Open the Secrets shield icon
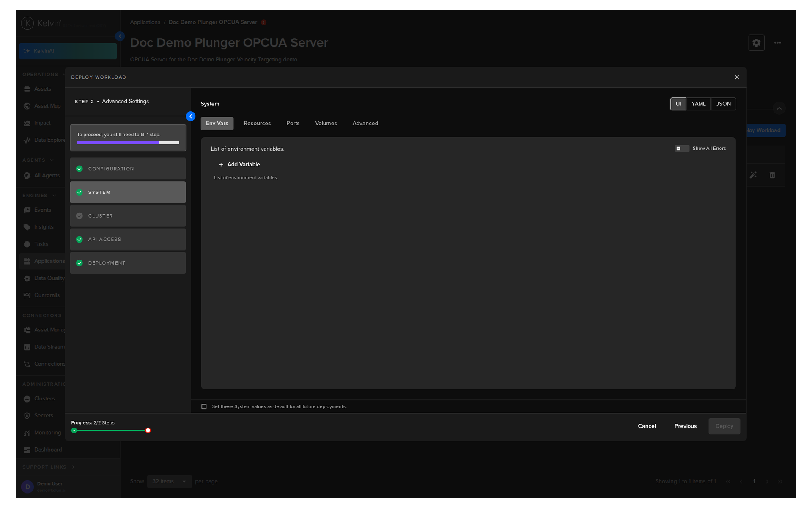The width and height of the screenshot is (812, 508). [27, 416]
